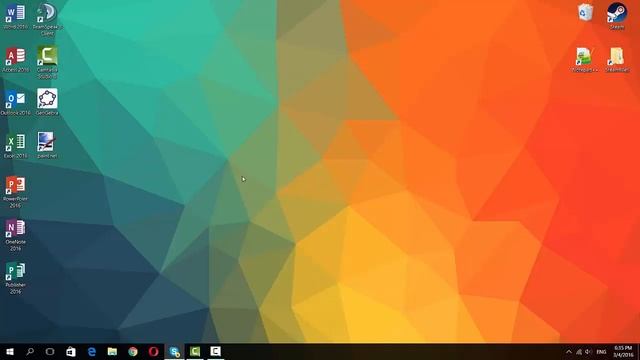Switch to the white Camtasia Recorder taskbar app
Image resolution: width=640 pixels, height=360 pixels.
216,351
